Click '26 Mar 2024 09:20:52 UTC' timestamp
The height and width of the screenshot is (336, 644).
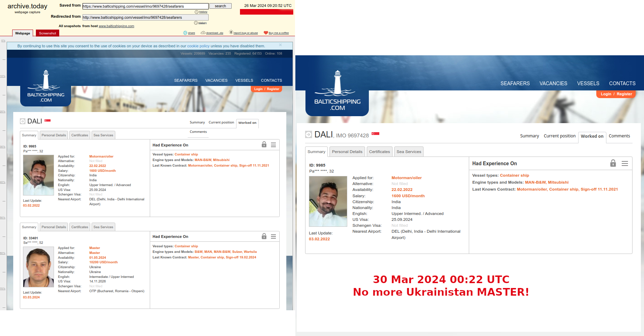[268, 6]
